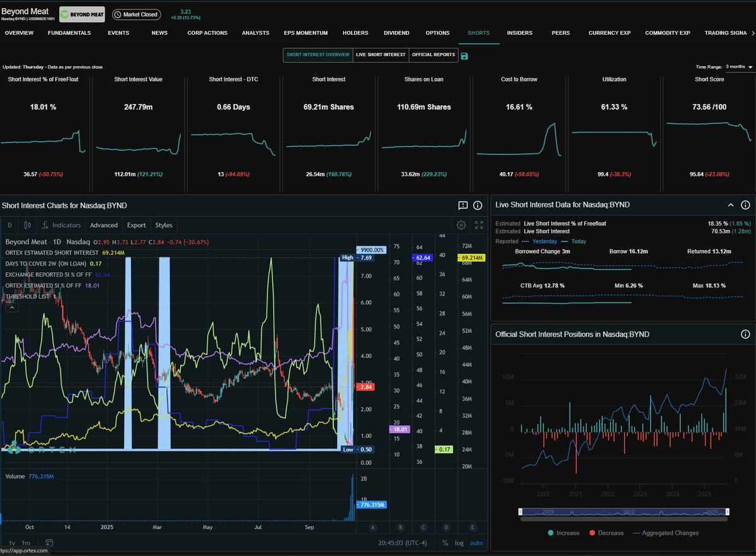The image size is (756, 556).
Task: Open the Export menu in chart toolbar
Action: tap(136, 225)
